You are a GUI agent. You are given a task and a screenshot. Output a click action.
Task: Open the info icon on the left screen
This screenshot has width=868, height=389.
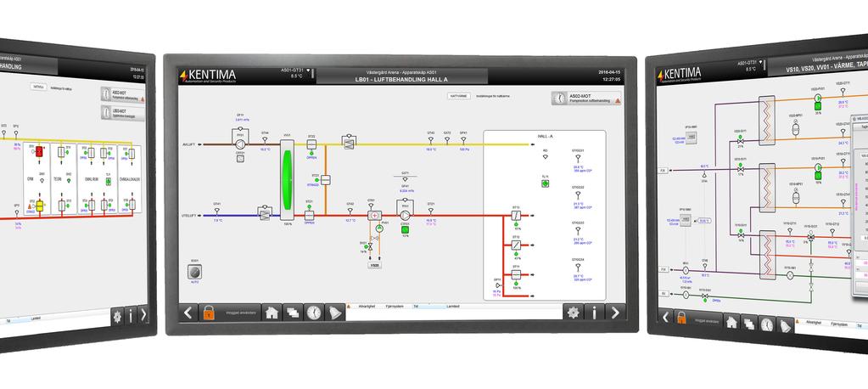coord(131,315)
